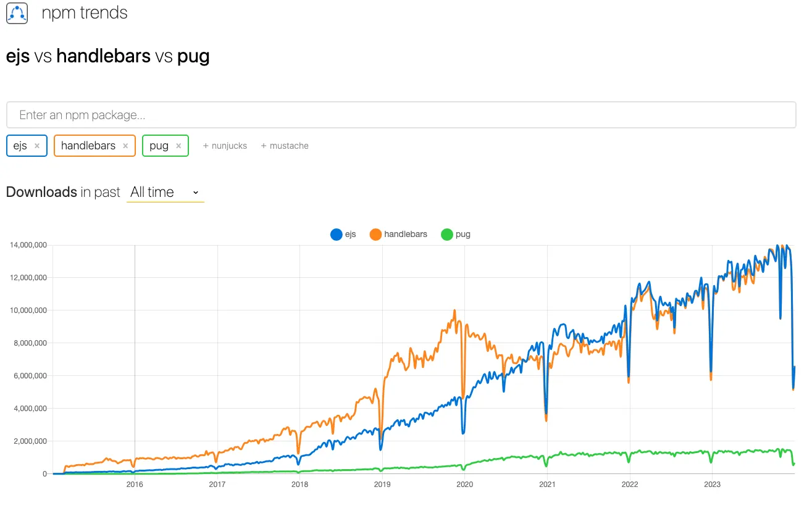Focus the Enter an npm package field
This screenshot has height=508, width=812.
[x=401, y=115]
